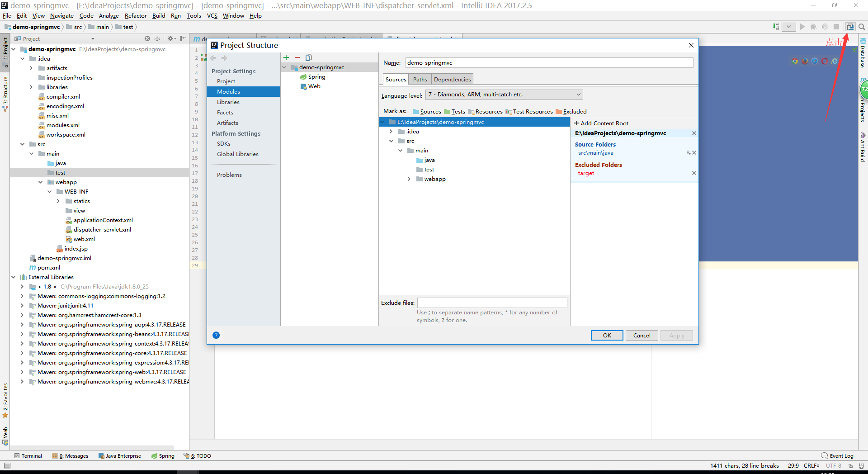
Task: Click the Make Project build icon
Action: coord(776,27)
